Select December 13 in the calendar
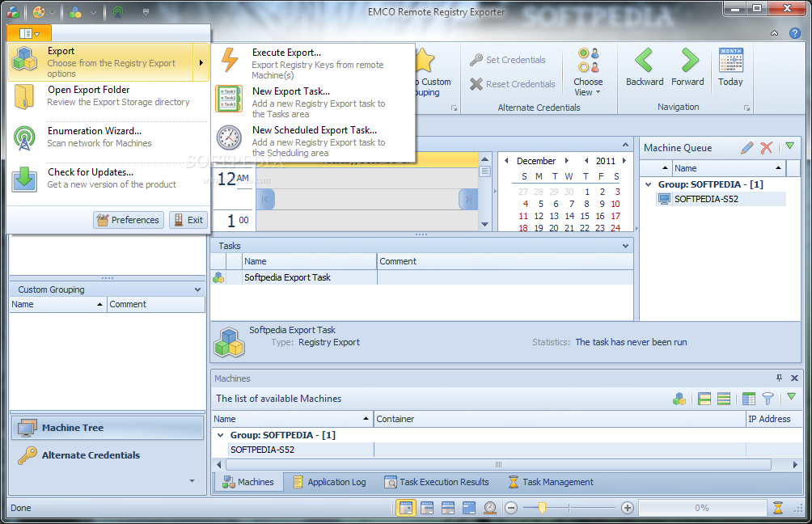 [554, 216]
